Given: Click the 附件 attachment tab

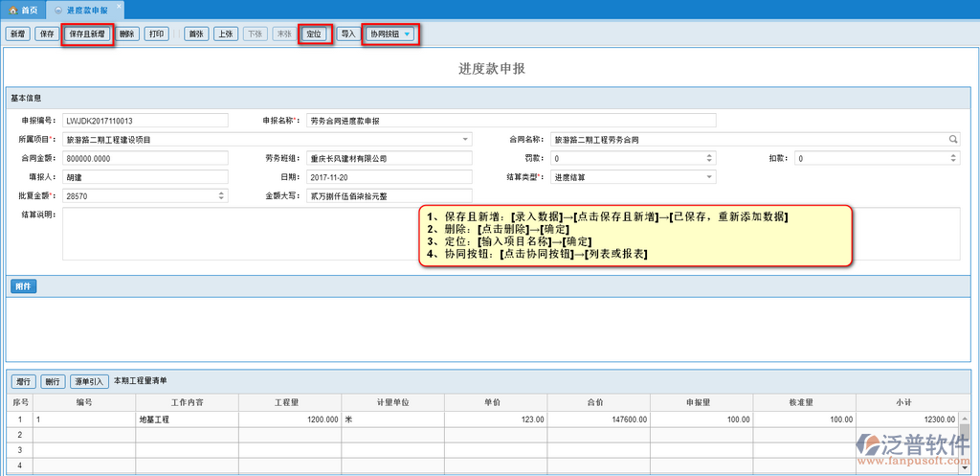Looking at the screenshot, I should click(23, 286).
